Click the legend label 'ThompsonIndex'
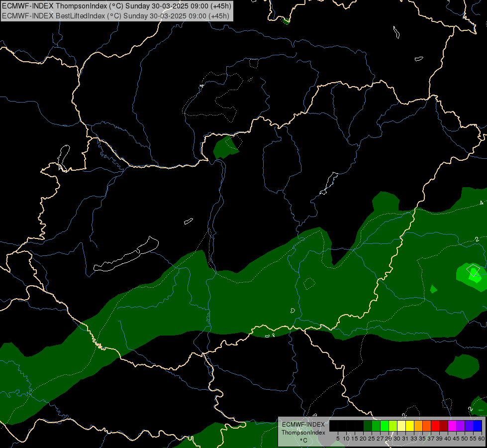 (303, 433)
